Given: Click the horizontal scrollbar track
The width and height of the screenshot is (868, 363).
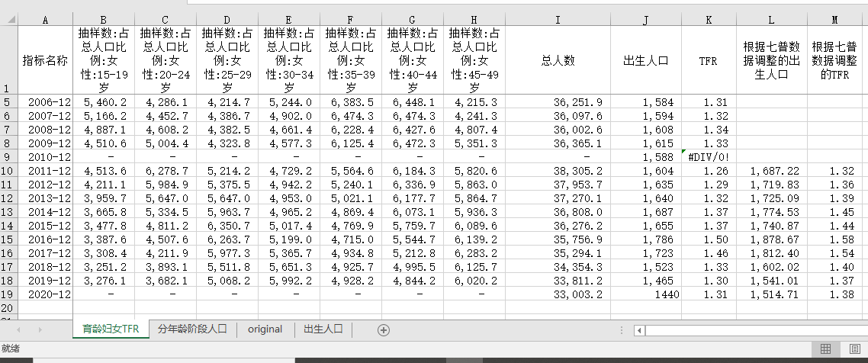Looking at the screenshot, I should 756,330.
